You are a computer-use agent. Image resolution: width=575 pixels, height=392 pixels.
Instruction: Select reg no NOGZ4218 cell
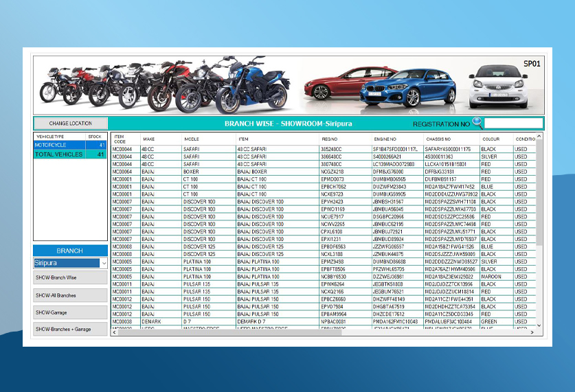(x=346, y=172)
